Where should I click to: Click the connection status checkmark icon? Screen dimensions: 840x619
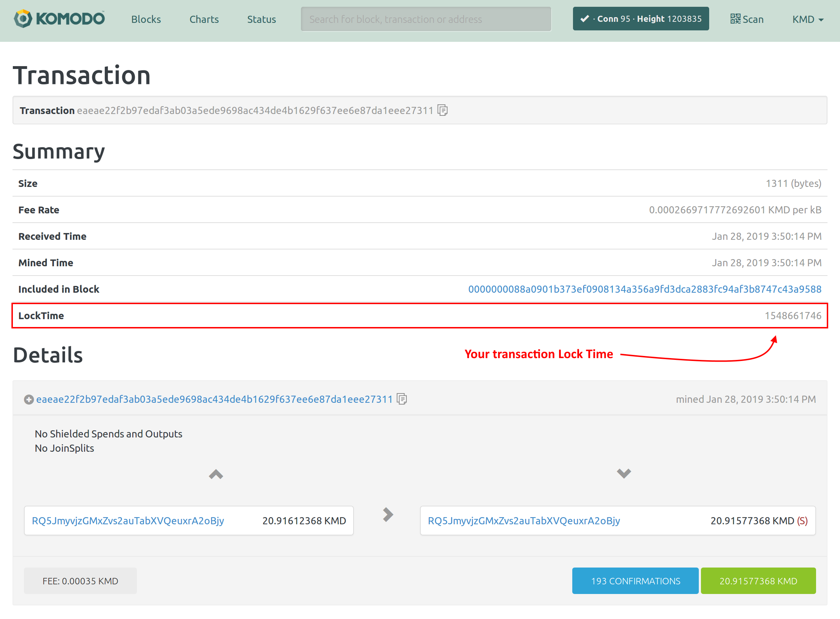[x=584, y=19]
